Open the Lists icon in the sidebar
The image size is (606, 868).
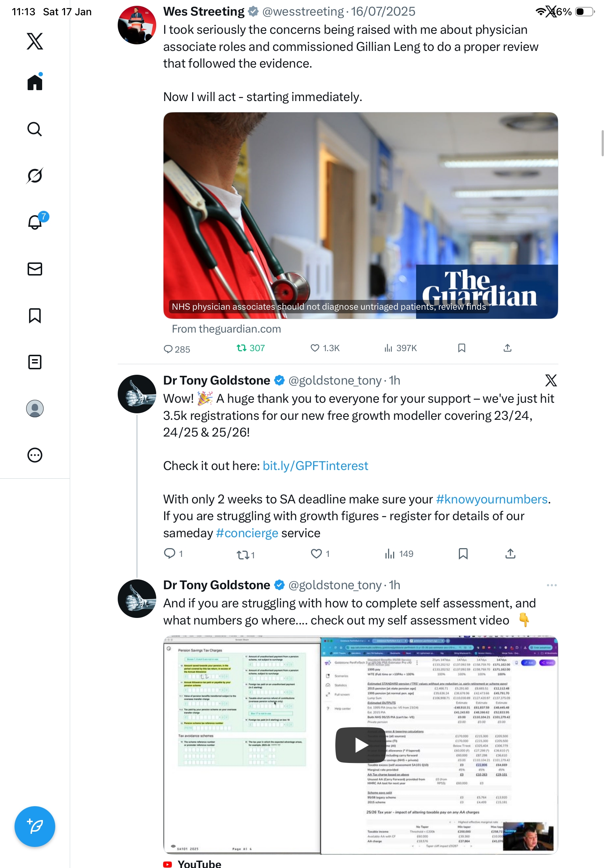click(35, 362)
